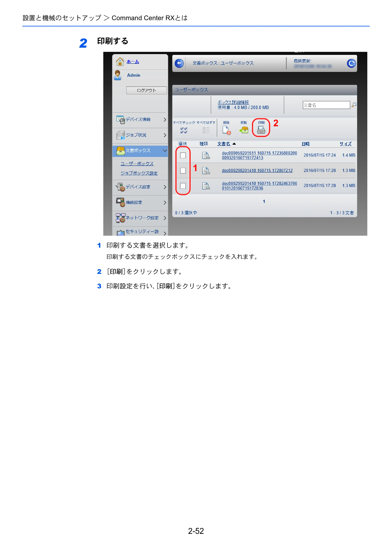This screenshot has height=555, width=392.
Task: Click the blue back arrow icon
Action: [x=179, y=63]
